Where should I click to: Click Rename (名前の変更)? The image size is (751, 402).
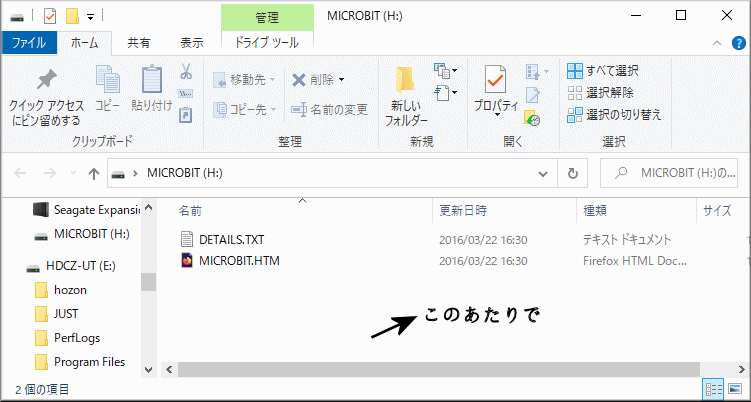click(330, 110)
